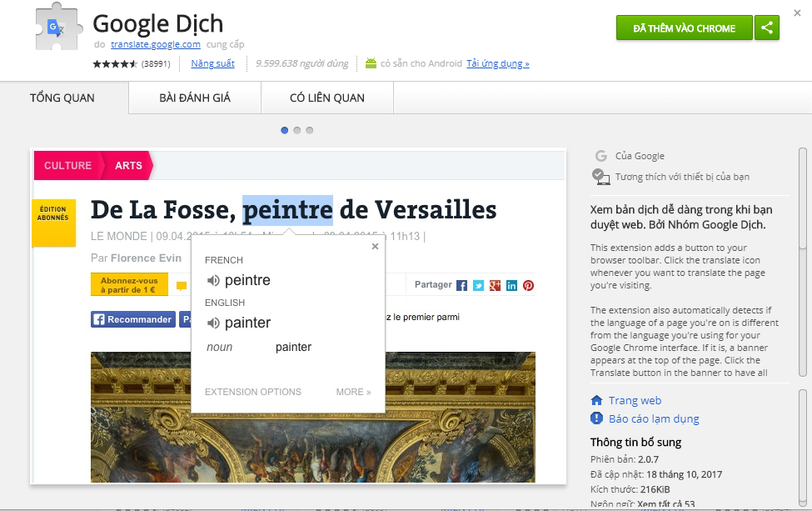Click the ĐÃ THÊM VÀO CHROME button

(684, 28)
